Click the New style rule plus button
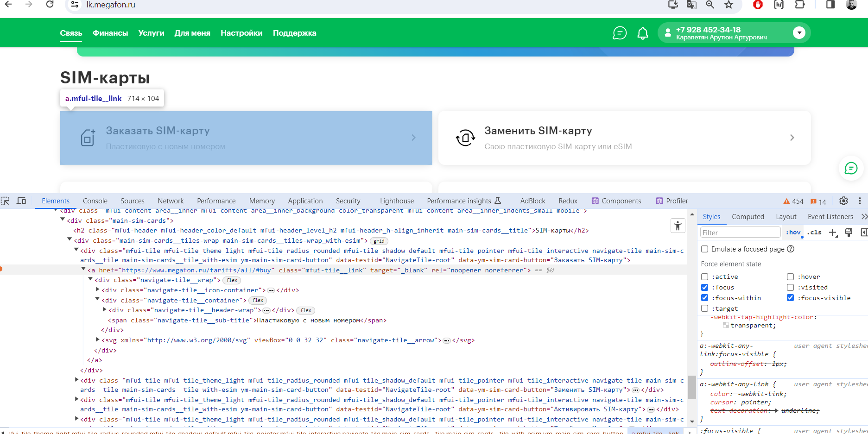This screenshot has height=434, width=868. [x=833, y=233]
